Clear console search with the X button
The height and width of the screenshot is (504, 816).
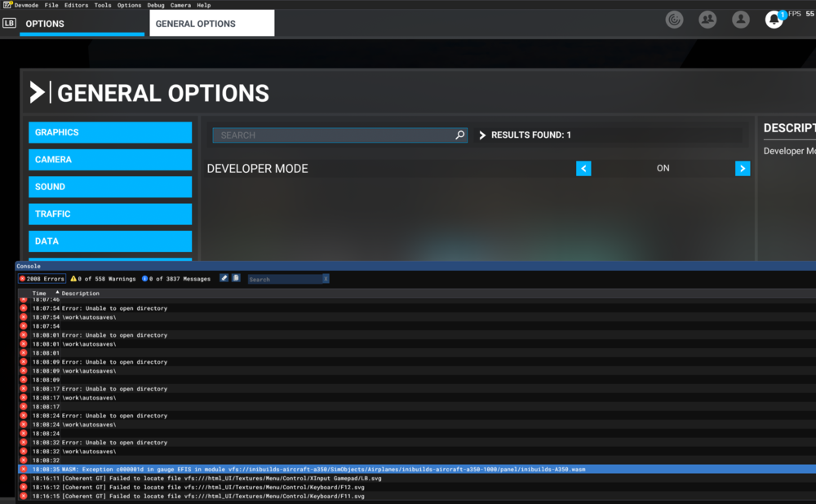pyautogui.click(x=326, y=279)
